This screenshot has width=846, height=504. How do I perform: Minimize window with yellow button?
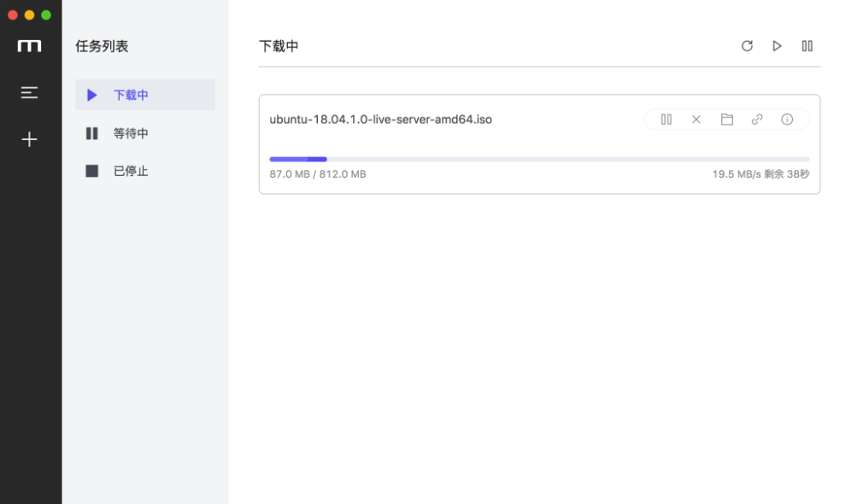coord(29,15)
